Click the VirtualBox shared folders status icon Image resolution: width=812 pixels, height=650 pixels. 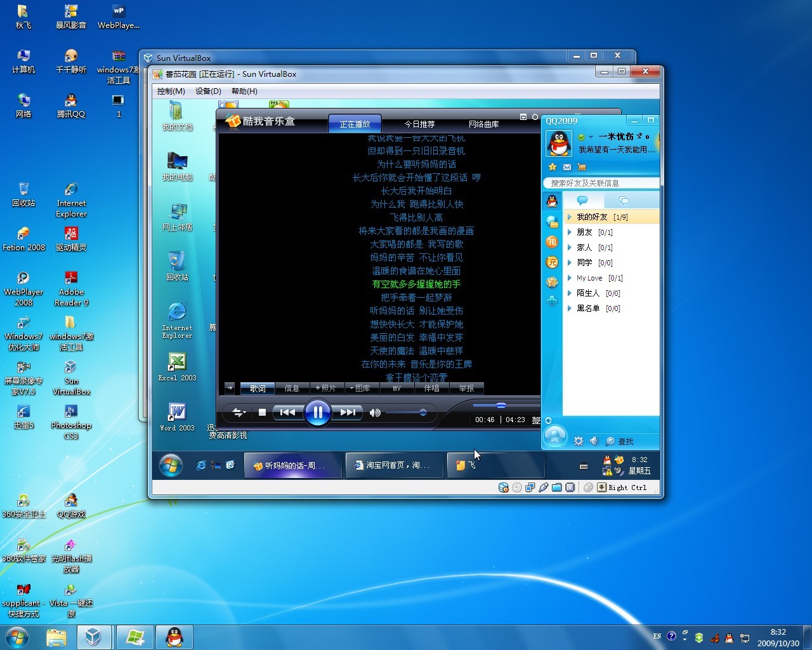(557, 487)
